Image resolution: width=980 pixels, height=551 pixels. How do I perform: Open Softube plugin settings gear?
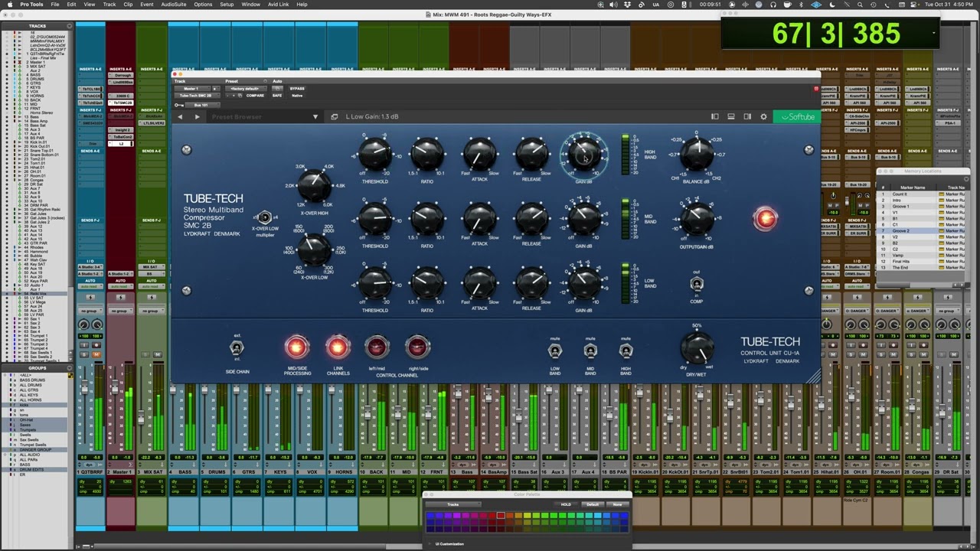pyautogui.click(x=763, y=116)
